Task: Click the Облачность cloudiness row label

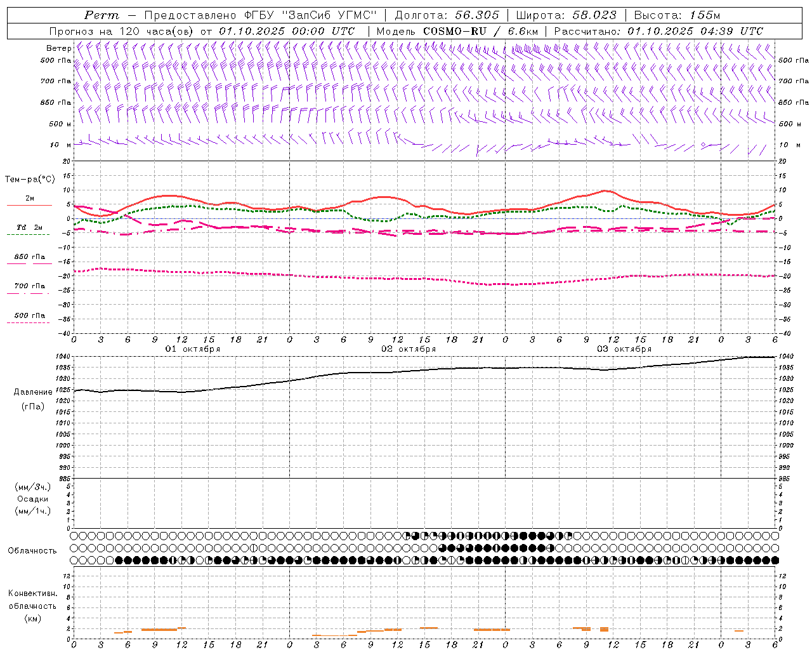Action: pyautogui.click(x=32, y=550)
